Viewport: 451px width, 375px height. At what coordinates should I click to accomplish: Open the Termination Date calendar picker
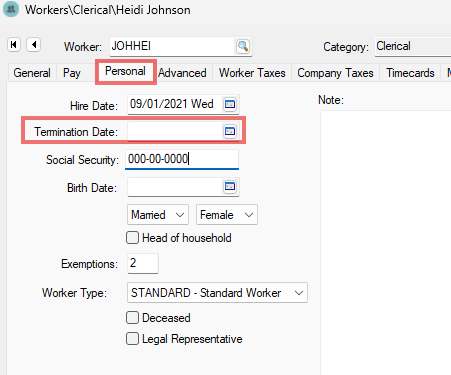pyautogui.click(x=230, y=131)
